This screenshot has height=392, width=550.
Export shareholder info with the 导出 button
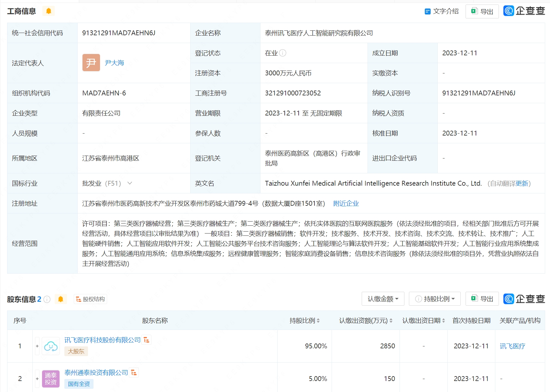tap(482, 299)
